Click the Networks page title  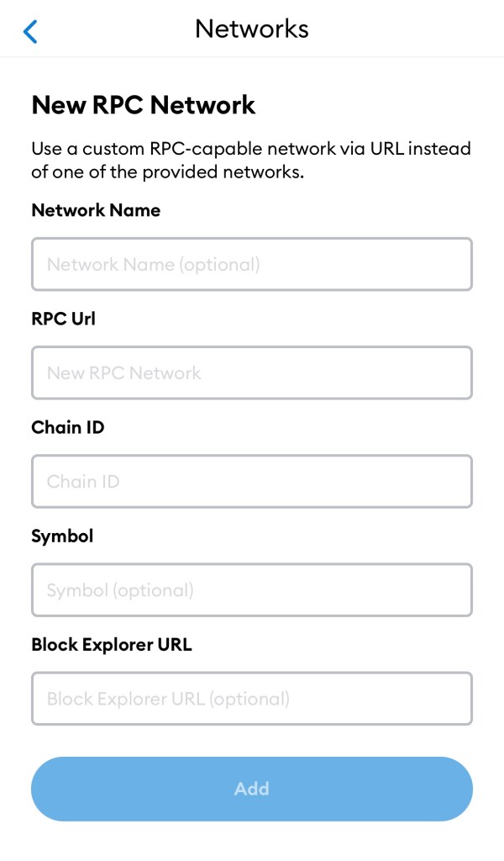[x=252, y=29]
